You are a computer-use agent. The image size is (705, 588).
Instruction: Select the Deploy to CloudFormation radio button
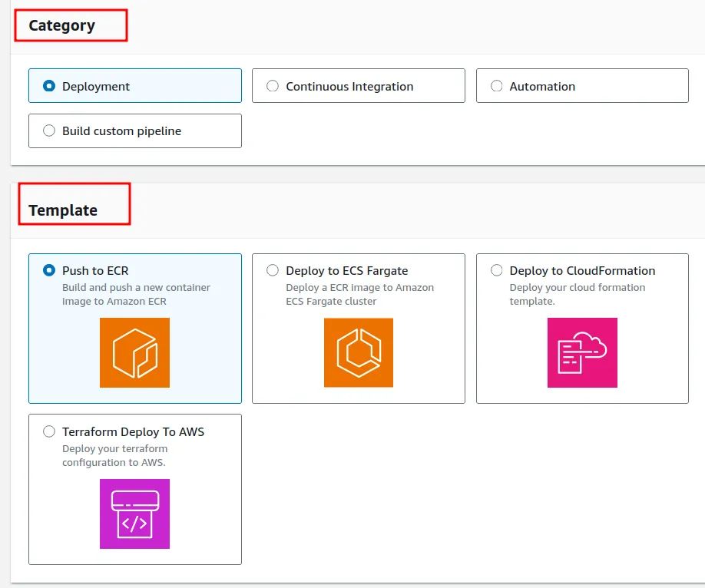[x=496, y=270]
